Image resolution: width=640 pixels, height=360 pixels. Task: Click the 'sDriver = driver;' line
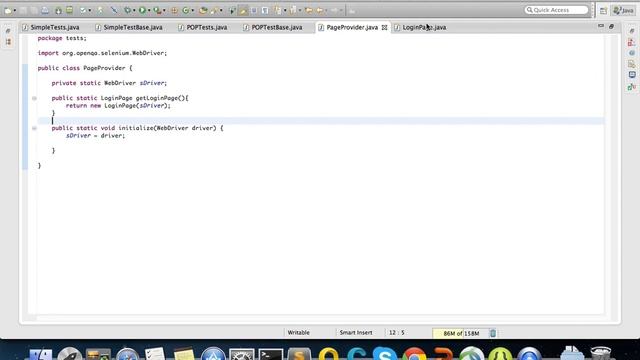[x=96, y=136]
